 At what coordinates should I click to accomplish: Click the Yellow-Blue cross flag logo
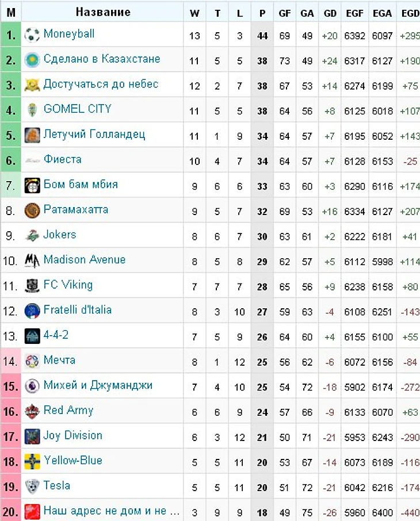(x=32, y=462)
